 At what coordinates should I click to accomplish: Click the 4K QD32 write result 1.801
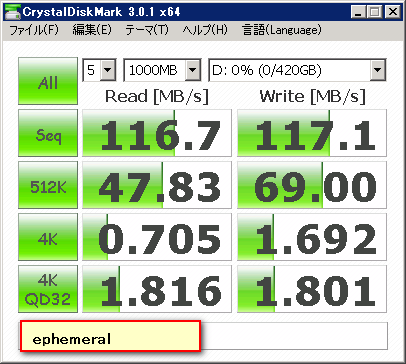[312, 289]
